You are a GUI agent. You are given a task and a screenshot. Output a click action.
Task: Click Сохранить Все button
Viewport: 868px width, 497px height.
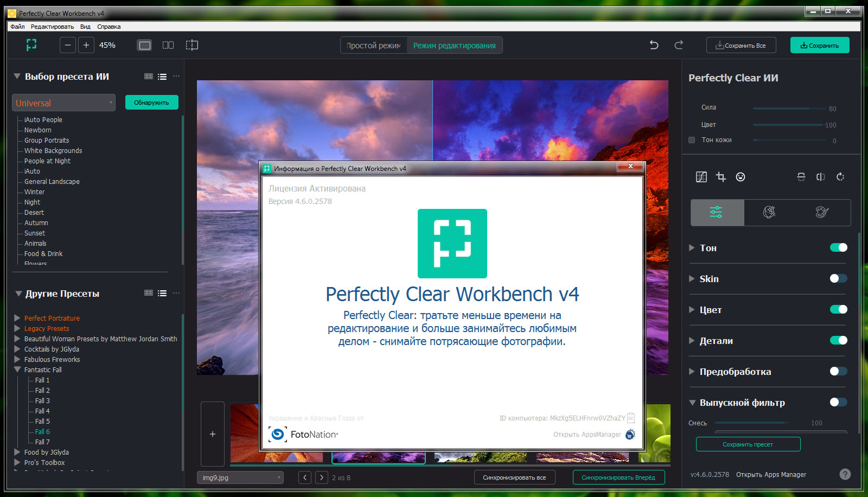pos(741,45)
